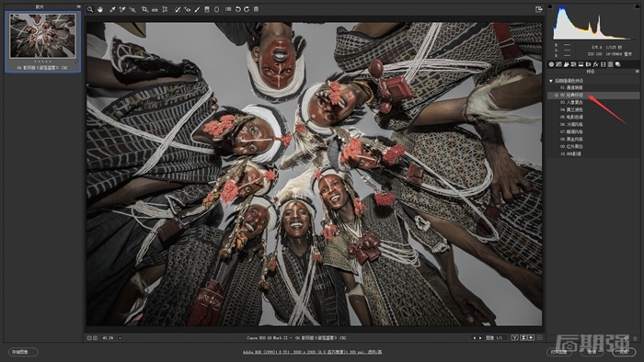This screenshot has width=644, height=362.
Task: Select highlighted preset 02 row
Action: (594, 96)
